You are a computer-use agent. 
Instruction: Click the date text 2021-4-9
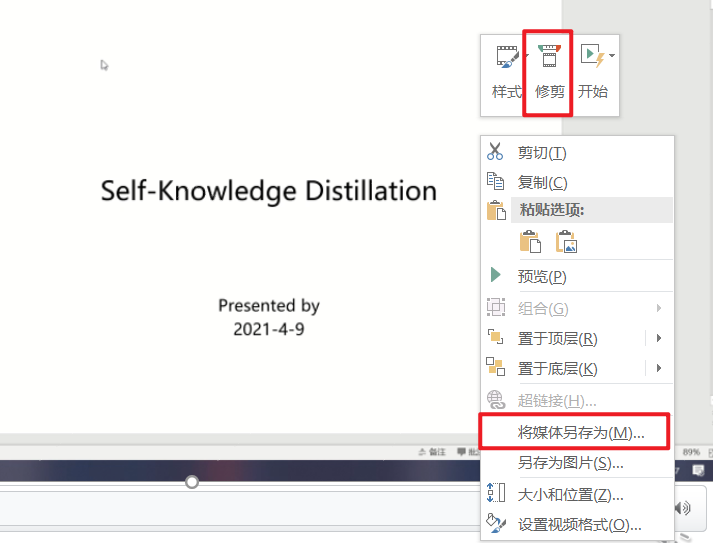coord(269,329)
